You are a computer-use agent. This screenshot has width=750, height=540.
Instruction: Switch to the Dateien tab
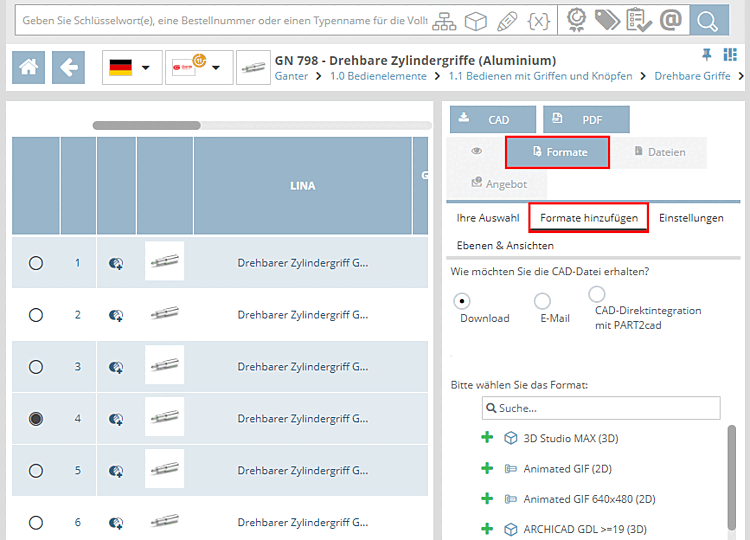point(660,152)
